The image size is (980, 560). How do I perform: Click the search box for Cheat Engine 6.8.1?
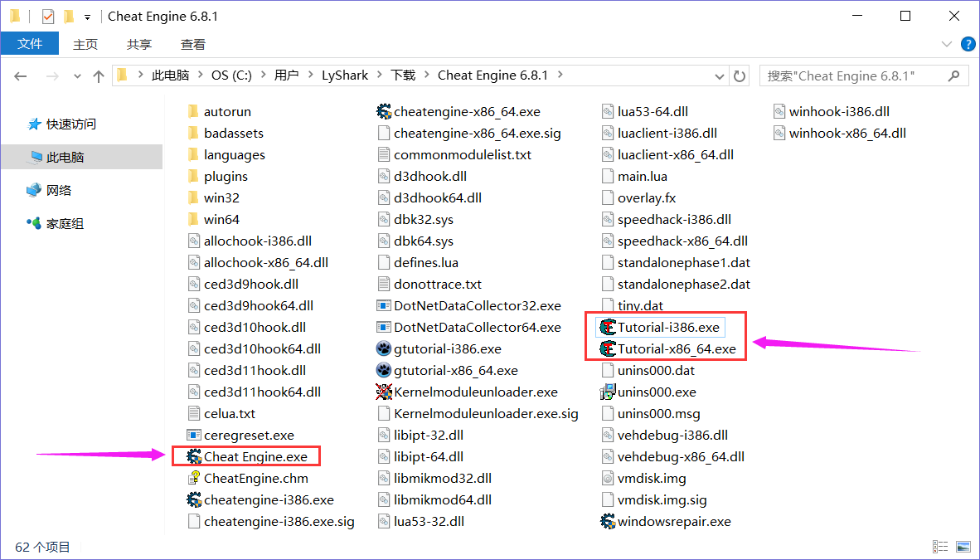click(863, 75)
